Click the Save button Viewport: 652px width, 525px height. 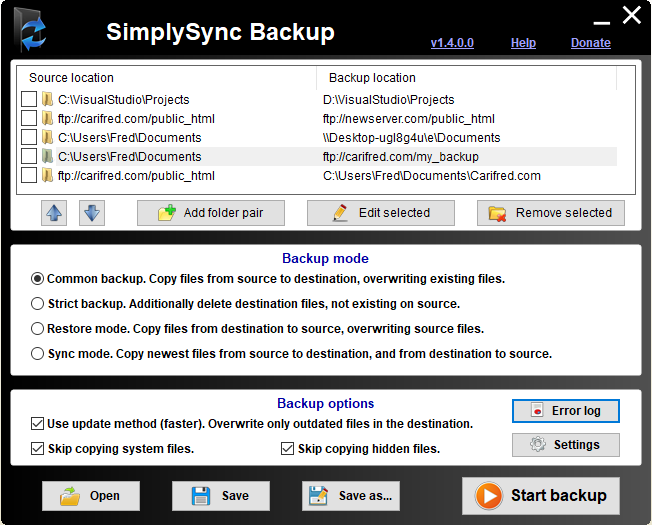click(221, 496)
